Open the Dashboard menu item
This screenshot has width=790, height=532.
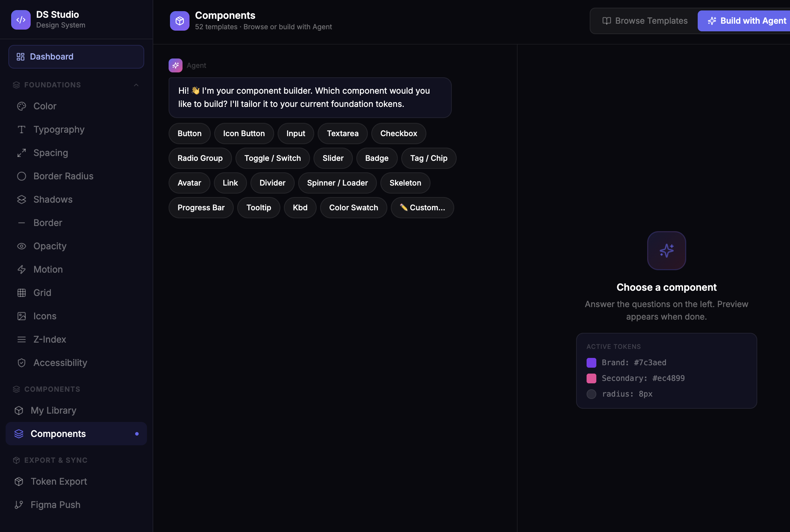76,57
